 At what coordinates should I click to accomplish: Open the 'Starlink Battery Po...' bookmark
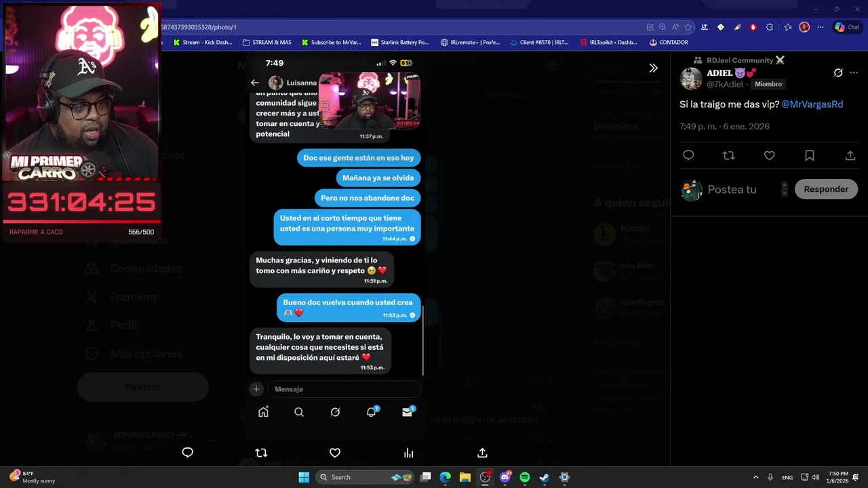coord(400,42)
